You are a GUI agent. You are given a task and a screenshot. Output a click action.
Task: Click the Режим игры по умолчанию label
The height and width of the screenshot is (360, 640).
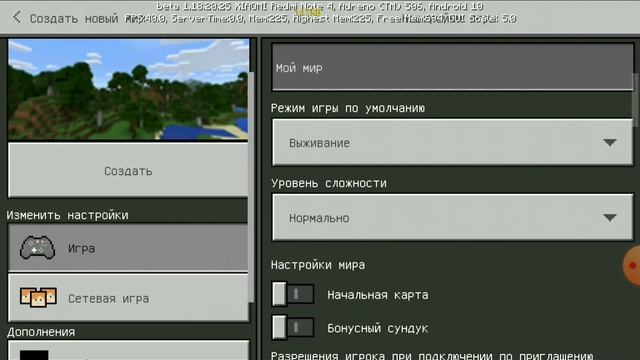pos(348,108)
